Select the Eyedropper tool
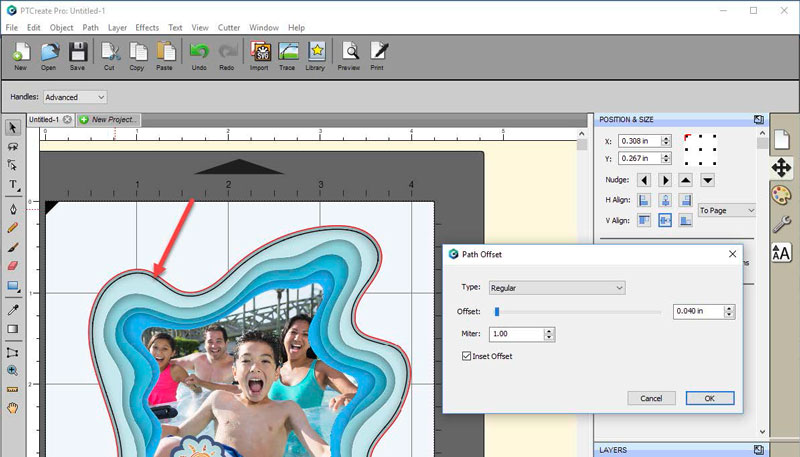 click(13, 310)
